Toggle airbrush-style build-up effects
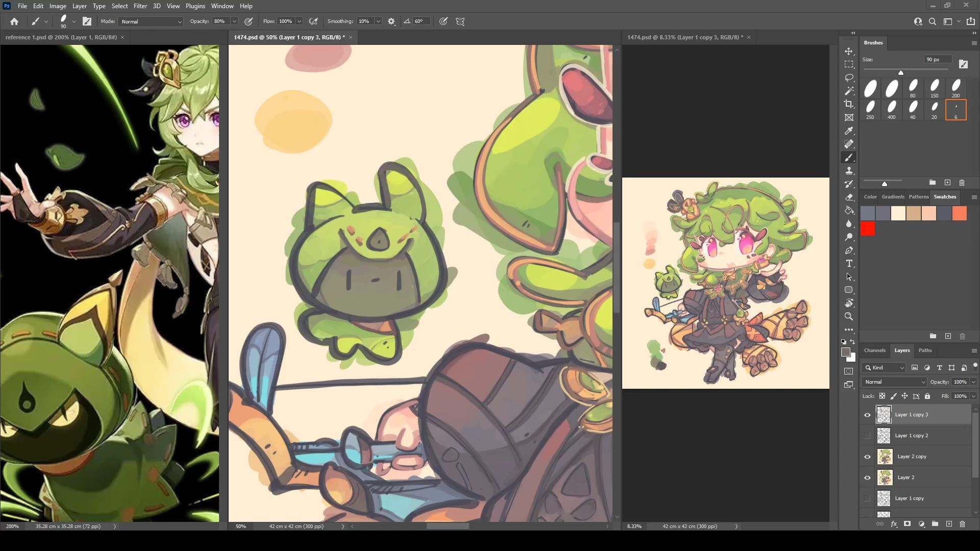Screen dimensions: 980x551 click(313, 21)
